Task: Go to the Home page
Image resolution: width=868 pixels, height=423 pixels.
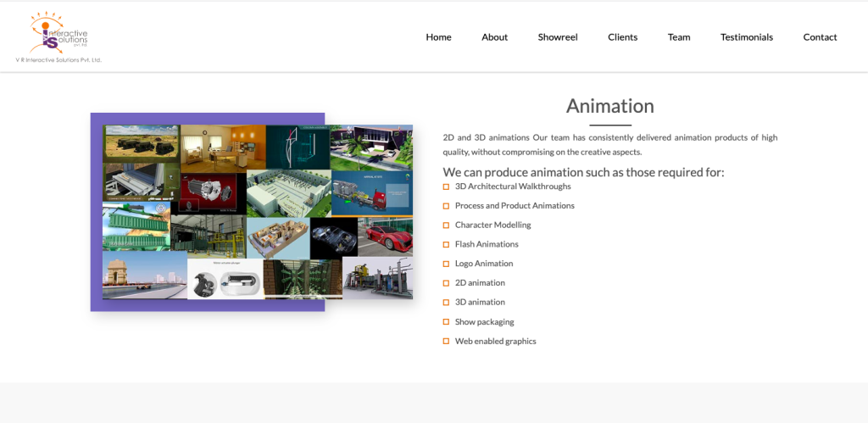Action: click(438, 37)
